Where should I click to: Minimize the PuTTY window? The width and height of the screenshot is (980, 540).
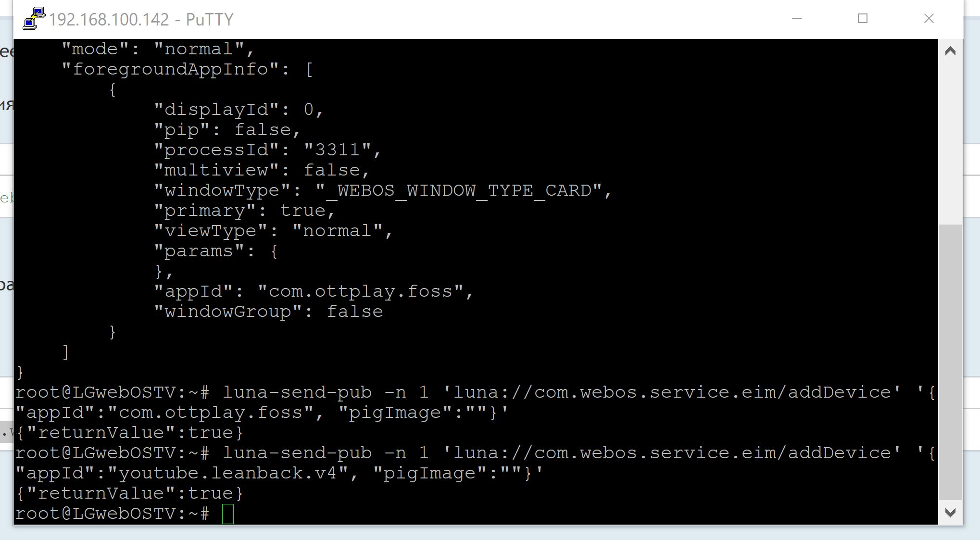(797, 19)
